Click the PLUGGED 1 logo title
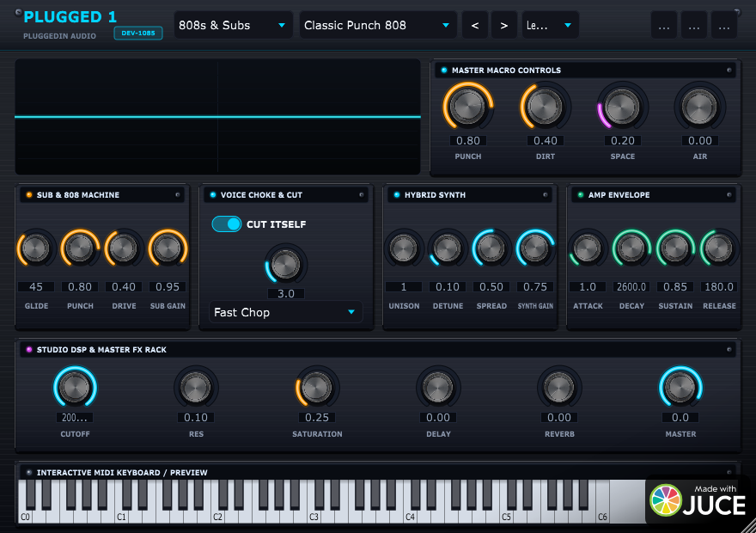The height and width of the screenshot is (533, 756). coord(70,17)
